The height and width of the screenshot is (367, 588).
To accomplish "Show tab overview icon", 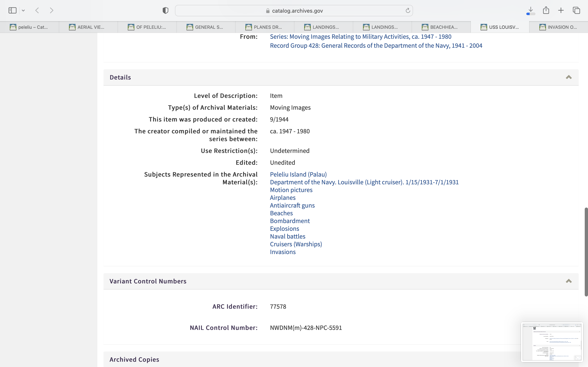I will point(576,10).
